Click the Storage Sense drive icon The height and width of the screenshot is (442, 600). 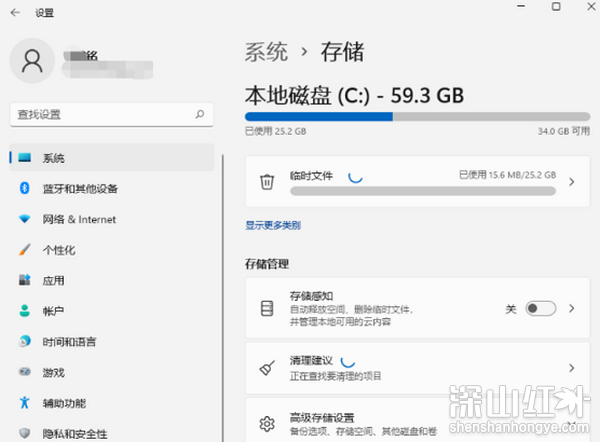267,308
